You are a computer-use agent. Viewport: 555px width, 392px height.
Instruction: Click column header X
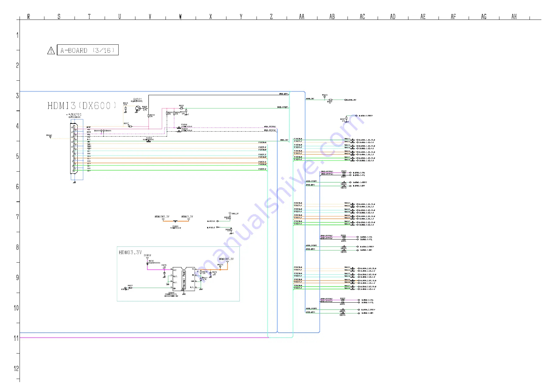tap(211, 16)
